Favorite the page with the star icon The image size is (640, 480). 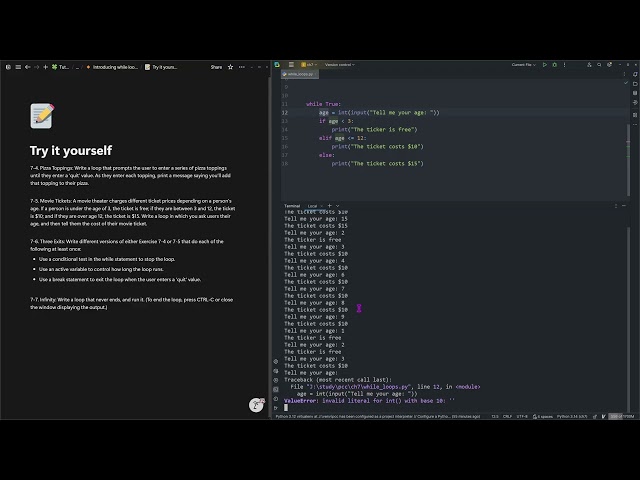(x=230, y=67)
